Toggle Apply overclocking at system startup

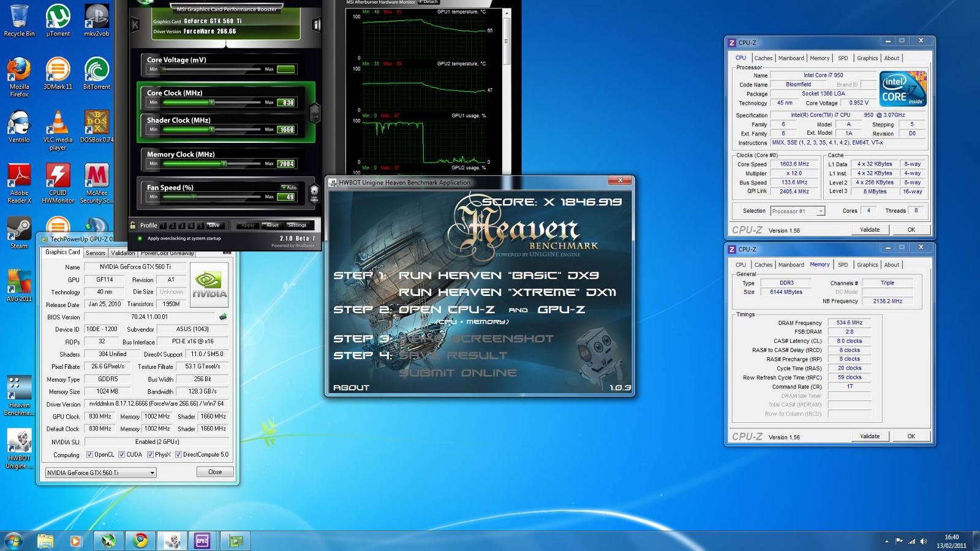coord(140,238)
